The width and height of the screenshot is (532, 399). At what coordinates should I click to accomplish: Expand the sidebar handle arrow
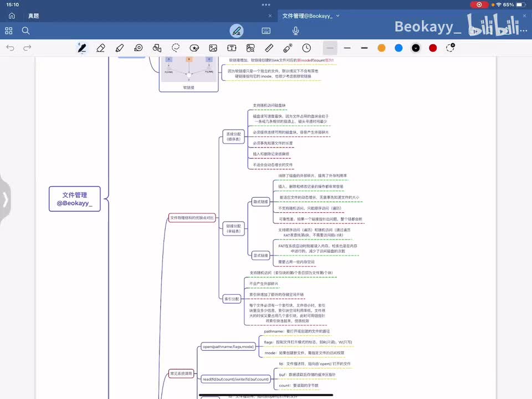click(5, 199)
